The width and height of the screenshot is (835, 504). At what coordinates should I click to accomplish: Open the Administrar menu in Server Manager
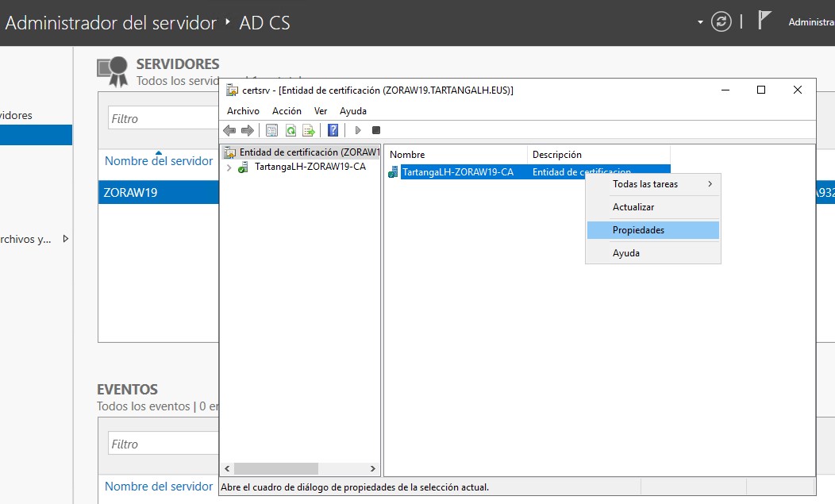[811, 22]
